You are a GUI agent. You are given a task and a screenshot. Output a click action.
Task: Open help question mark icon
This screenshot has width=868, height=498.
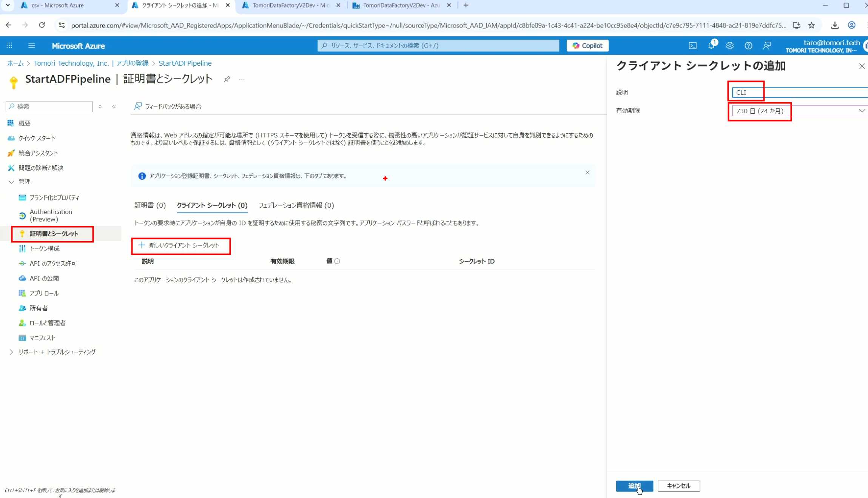click(x=748, y=46)
